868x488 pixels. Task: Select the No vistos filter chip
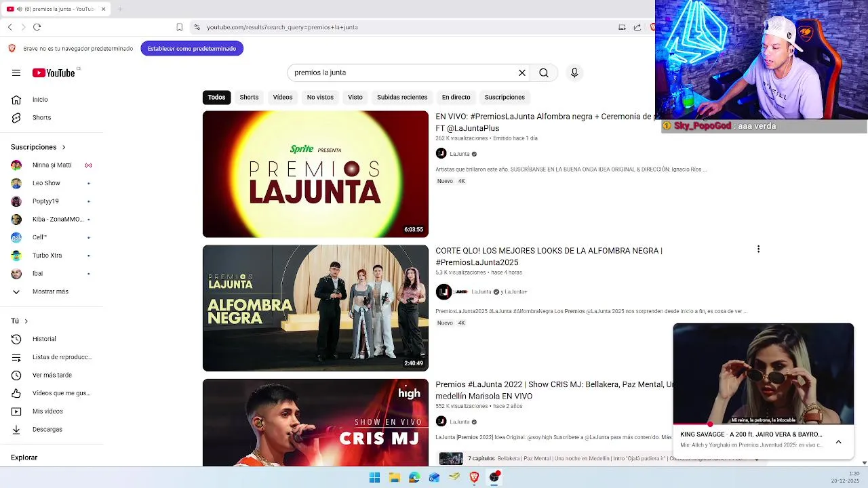coord(320,97)
